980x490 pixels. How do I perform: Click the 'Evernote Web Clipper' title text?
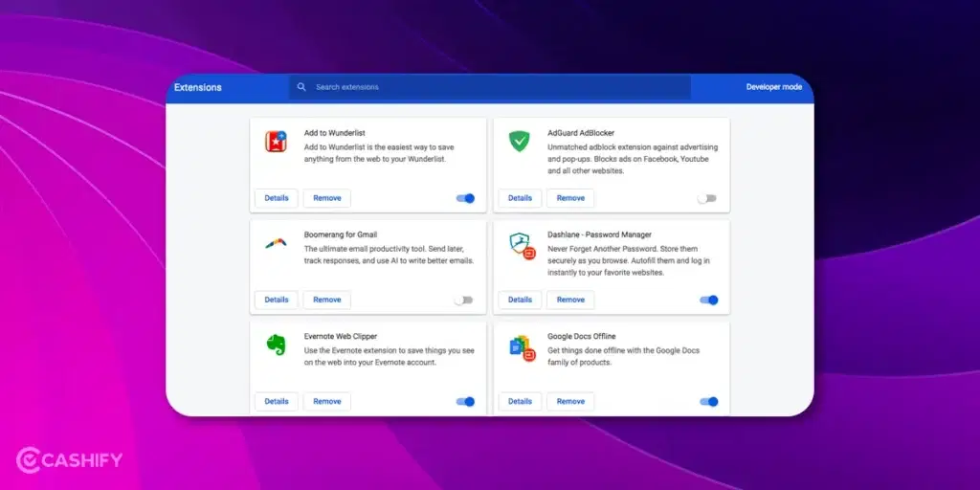tap(341, 336)
